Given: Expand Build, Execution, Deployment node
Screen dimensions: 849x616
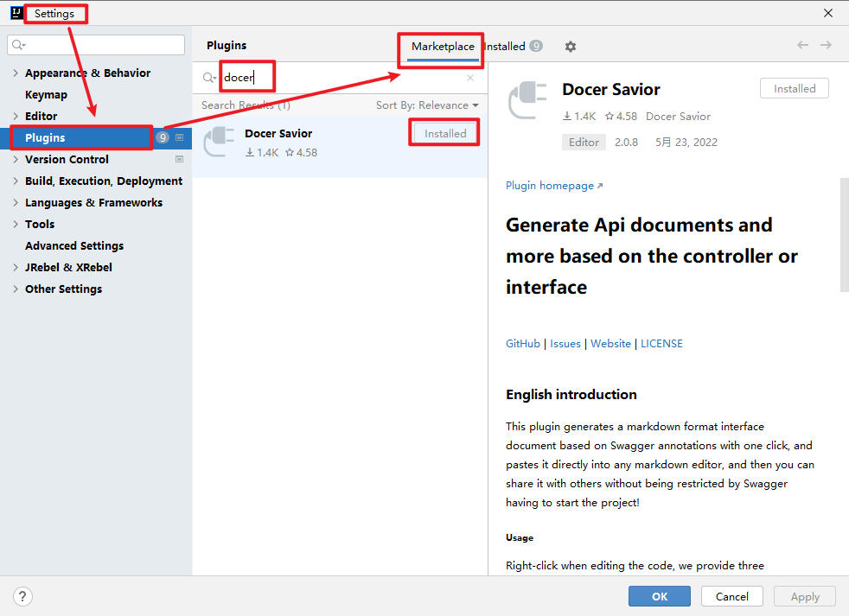Looking at the screenshot, I should (x=16, y=181).
